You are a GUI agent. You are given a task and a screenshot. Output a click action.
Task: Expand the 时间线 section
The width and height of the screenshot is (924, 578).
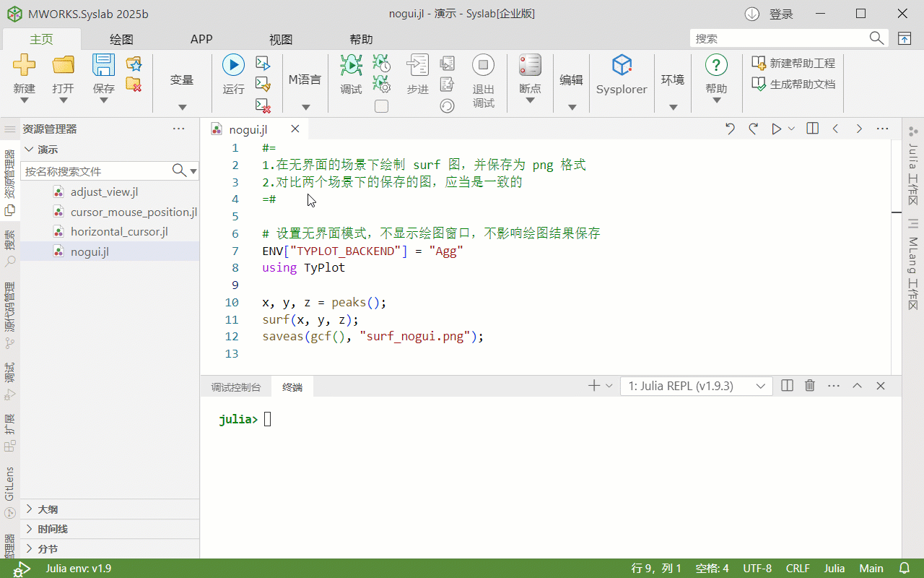(x=111, y=529)
